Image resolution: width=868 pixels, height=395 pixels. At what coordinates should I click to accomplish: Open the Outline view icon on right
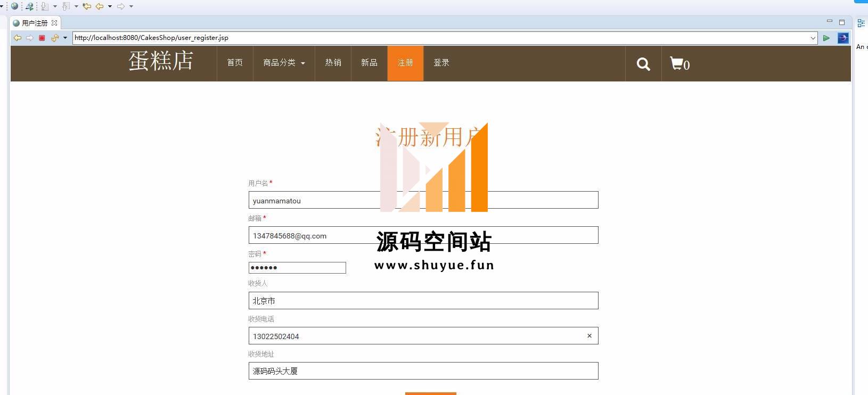point(861,23)
